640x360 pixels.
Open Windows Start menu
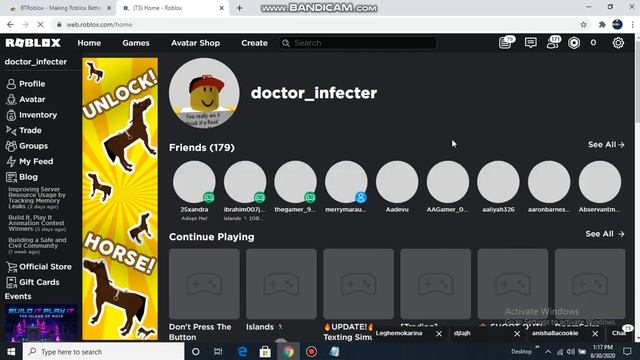[x=11, y=351]
